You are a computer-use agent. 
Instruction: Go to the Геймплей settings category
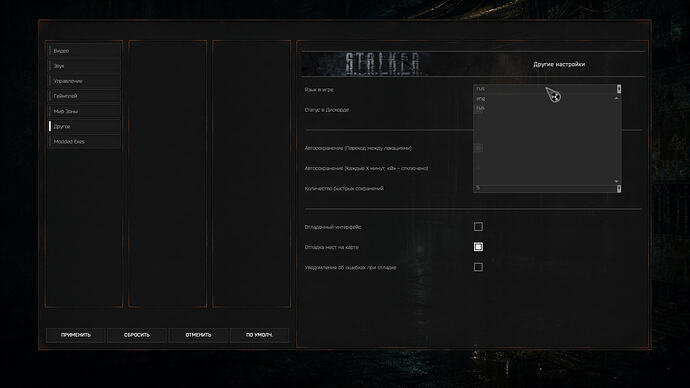[84, 96]
